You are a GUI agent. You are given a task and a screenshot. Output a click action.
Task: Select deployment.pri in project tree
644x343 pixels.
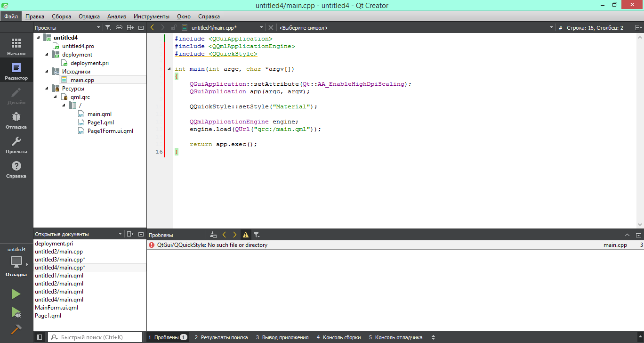90,63
